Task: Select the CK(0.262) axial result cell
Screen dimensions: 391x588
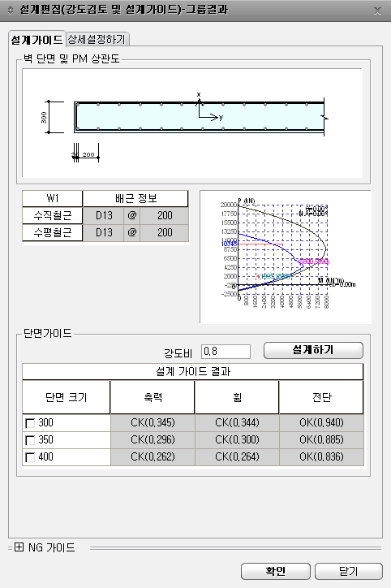Action: (153, 456)
